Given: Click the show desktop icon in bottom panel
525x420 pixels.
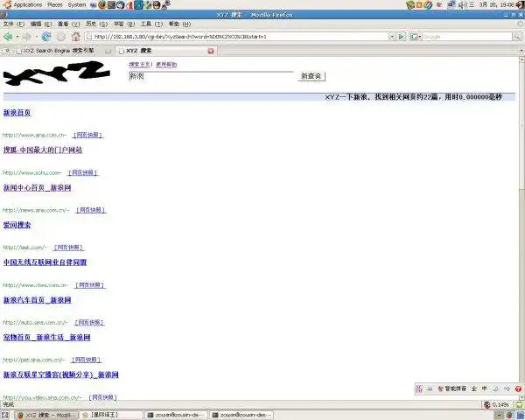Looking at the screenshot, I should [x=5, y=416].
